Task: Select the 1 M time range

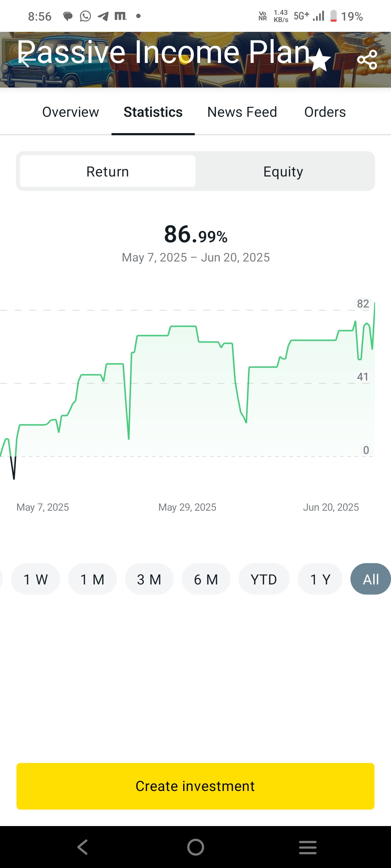Action: coord(92,579)
